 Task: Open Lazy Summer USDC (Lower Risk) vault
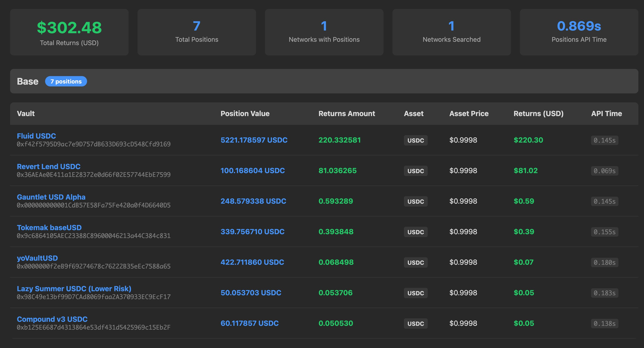tap(74, 289)
